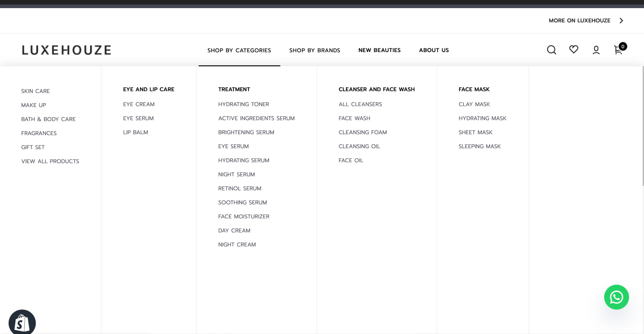644x334 pixels.
Task: Go to Day Cream
Action: coord(234,230)
